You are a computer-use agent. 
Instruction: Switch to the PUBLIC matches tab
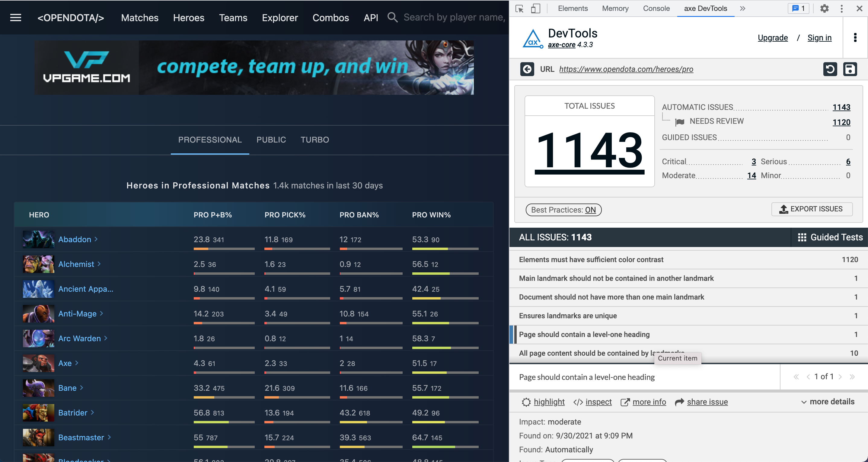click(271, 140)
